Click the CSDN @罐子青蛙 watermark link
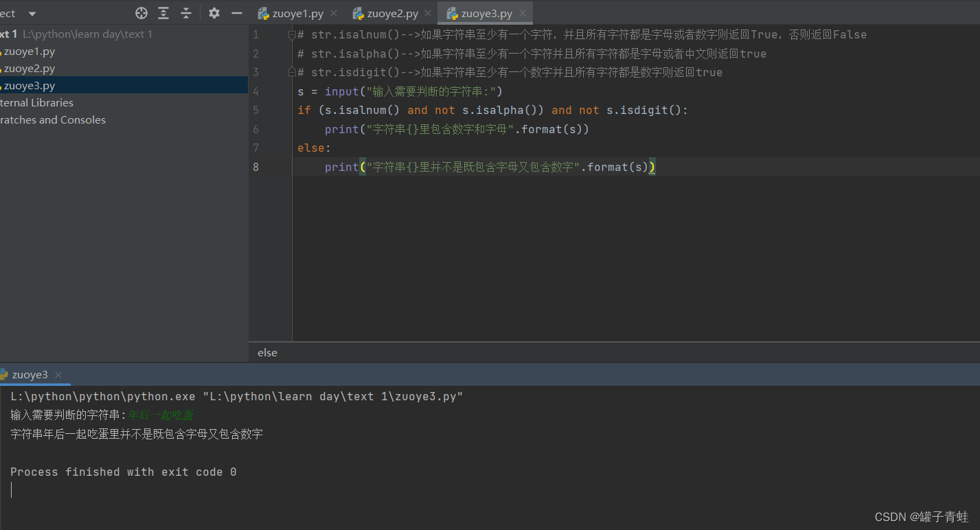This screenshot has width=980, height=530. click(920, 516)
